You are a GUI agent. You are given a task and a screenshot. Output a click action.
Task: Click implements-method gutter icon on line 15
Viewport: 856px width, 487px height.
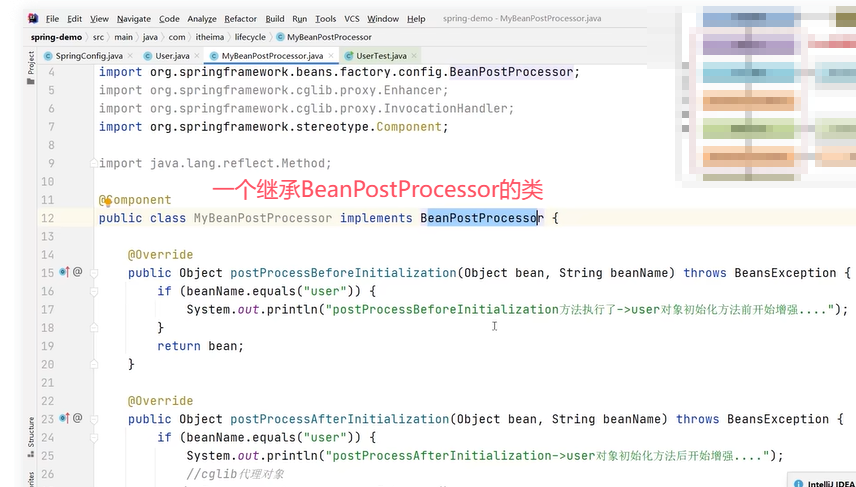[65, 272]
